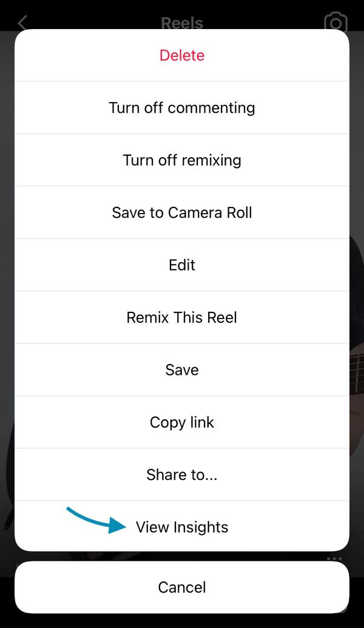
Task: Open the Share to... options
Action: [182, 474]
